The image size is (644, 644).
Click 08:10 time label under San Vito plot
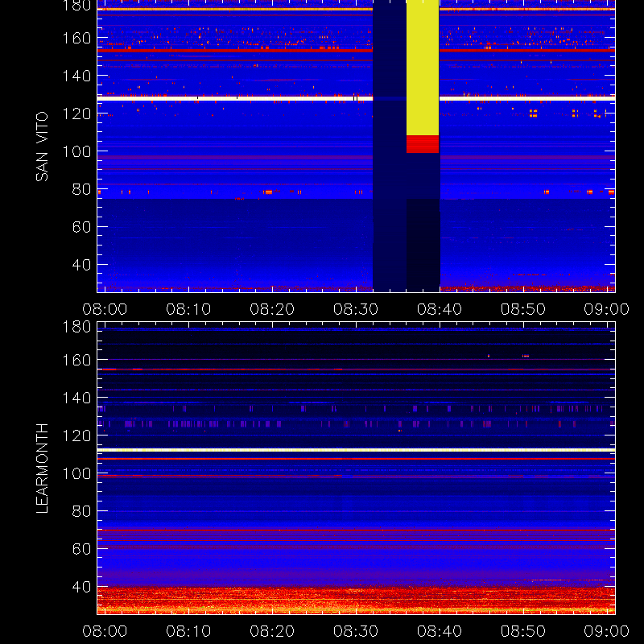click(x=188, y=309)
